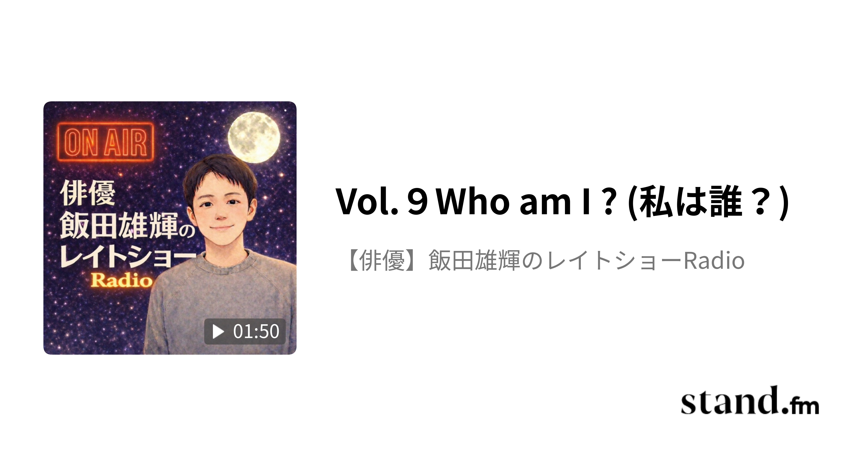Click the 01:50 duration label
Screen dimensions: 868x456
click(x=256, y=332)
